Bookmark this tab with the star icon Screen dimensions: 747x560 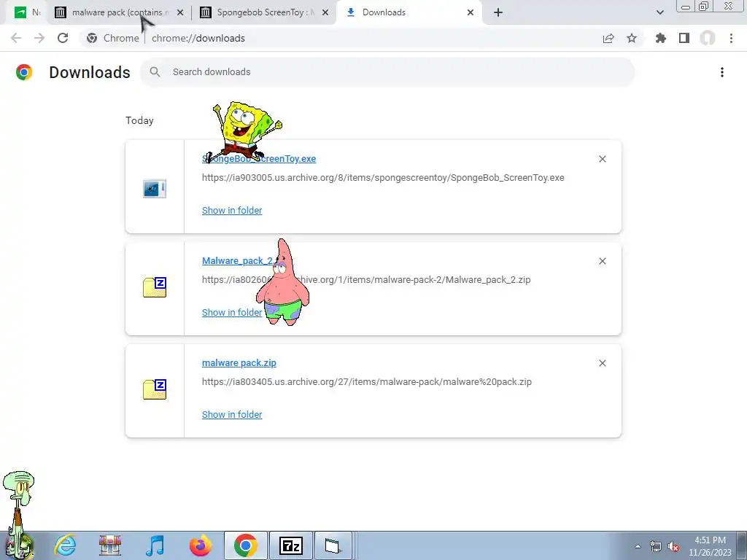[632, 38]
